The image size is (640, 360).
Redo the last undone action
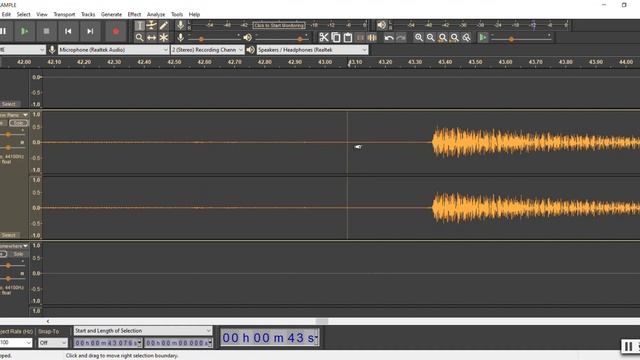click(x=401, y=38)
